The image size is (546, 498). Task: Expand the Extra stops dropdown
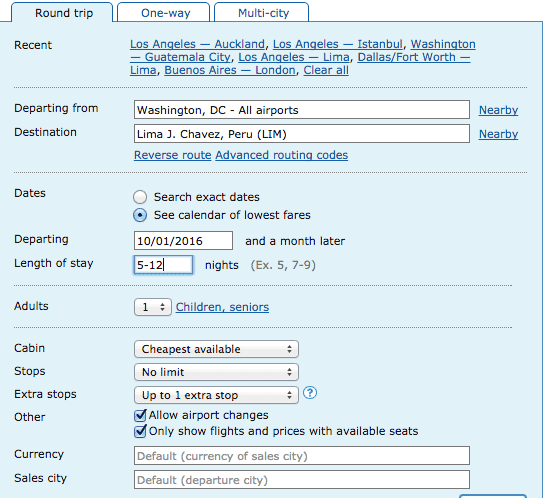(x=216, y=395)
